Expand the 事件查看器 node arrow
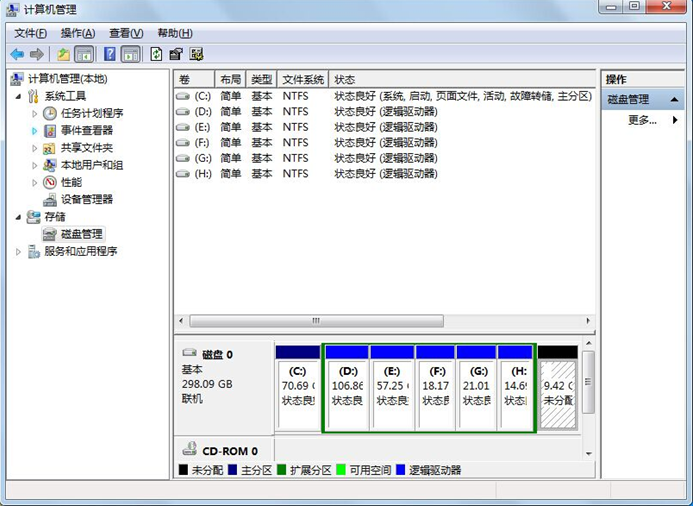 tap(34, 131)
